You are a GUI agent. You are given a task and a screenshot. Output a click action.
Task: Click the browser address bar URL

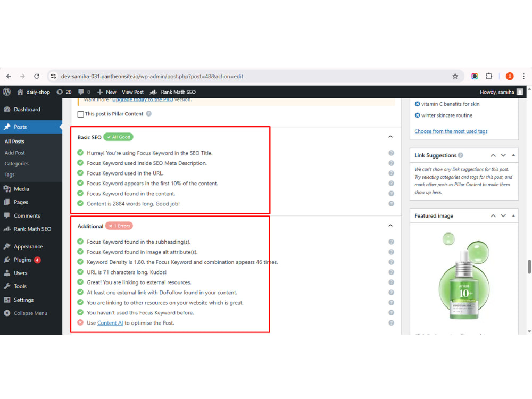click(152, 76)
